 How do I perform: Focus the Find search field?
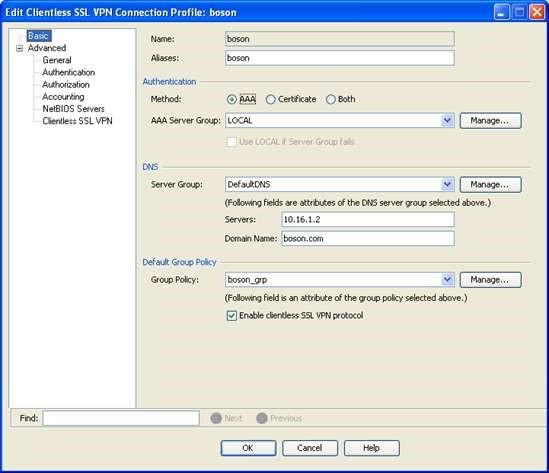click(x=121, y=418)
